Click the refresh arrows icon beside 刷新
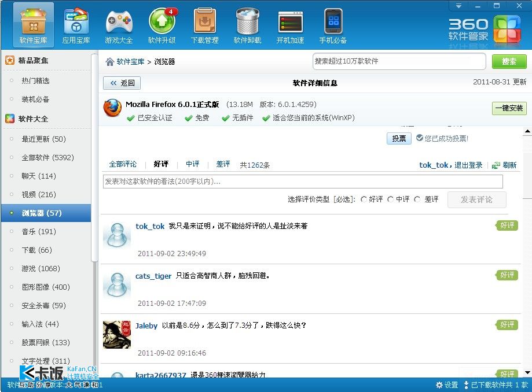This screenshot has height=392, width=532. point(496,165)
